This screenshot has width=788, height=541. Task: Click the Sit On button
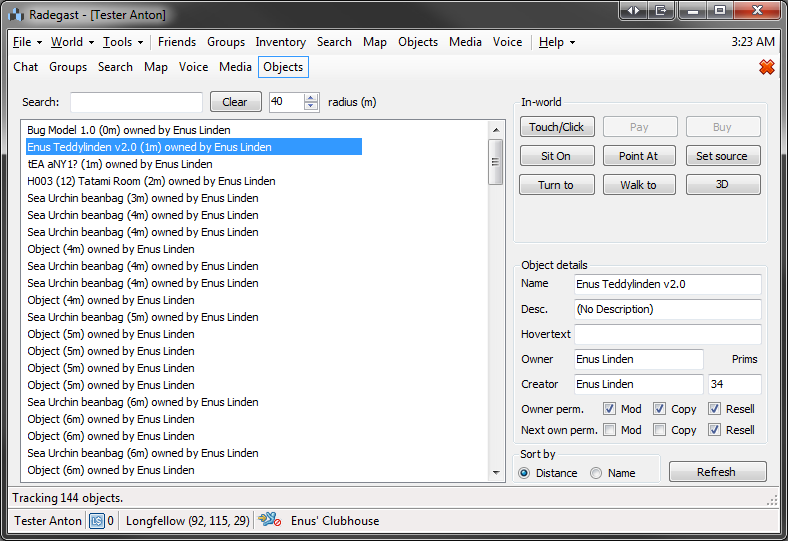[557, 156]
